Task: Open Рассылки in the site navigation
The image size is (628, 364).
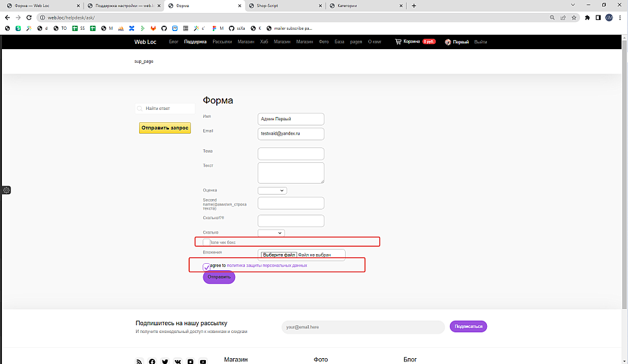Action: coord(222,41)
